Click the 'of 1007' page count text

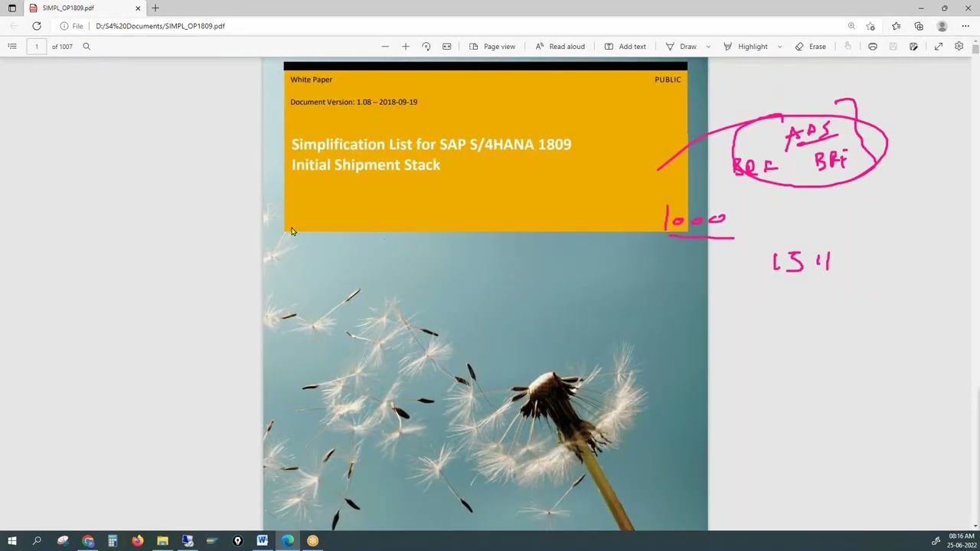[x=62, y=47]
